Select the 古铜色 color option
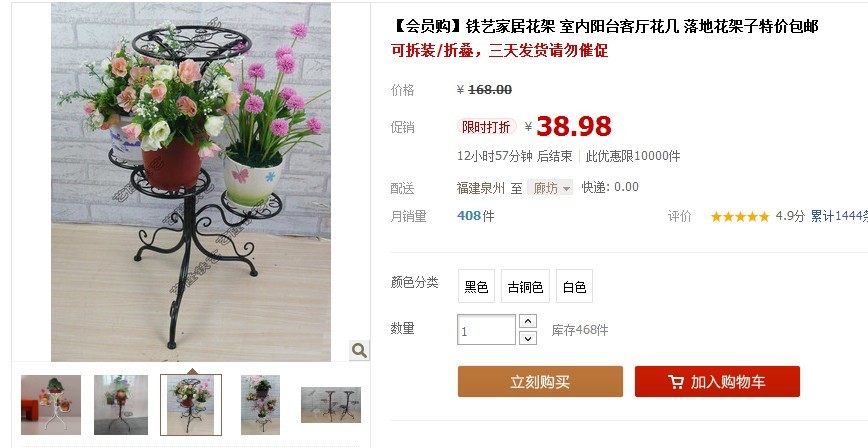The width and height of the screenshot is (868, 448). coord(525,286)
